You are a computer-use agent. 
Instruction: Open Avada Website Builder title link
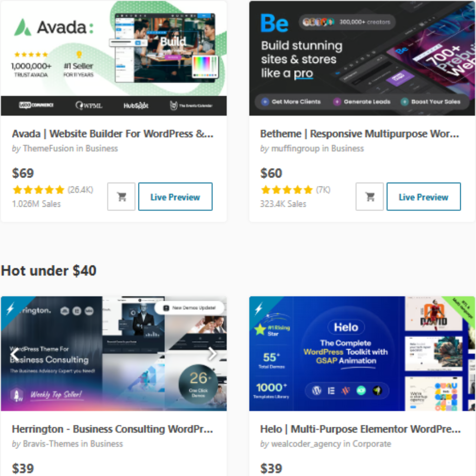112,134
